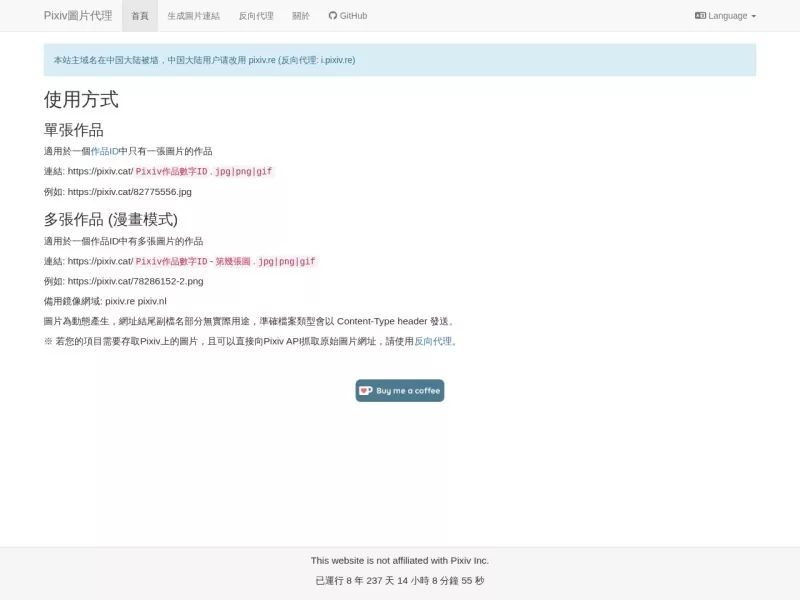Click the Language dropdown caret
Screen dimensions: 800x600
pyautogui.click(x=754, y=16)
